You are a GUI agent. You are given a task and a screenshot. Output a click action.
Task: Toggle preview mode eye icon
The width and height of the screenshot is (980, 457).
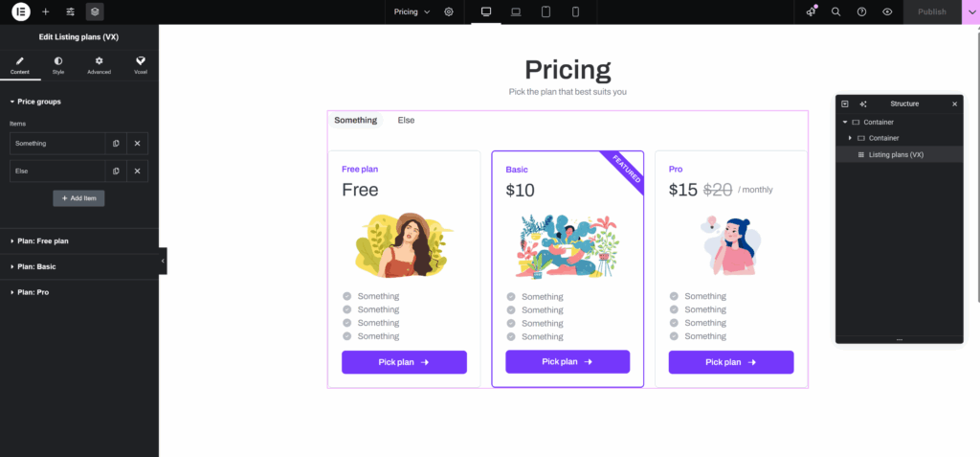point(887,11)
